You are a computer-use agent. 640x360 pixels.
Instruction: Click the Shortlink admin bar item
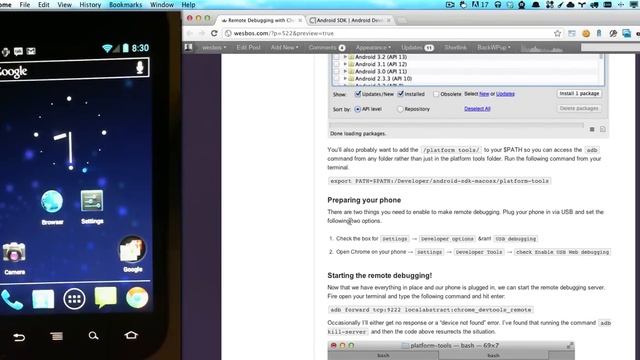[x=456, y=47]
